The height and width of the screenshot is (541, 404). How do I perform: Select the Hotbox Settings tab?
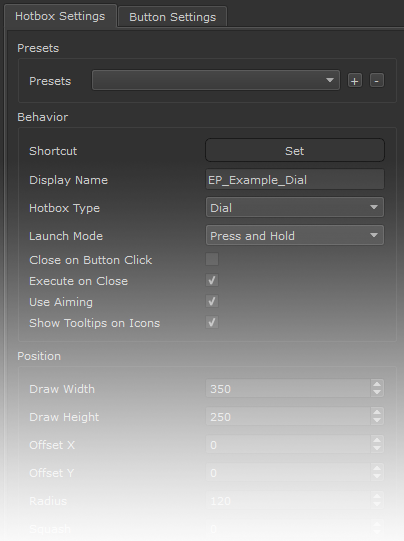coord(60,16)
